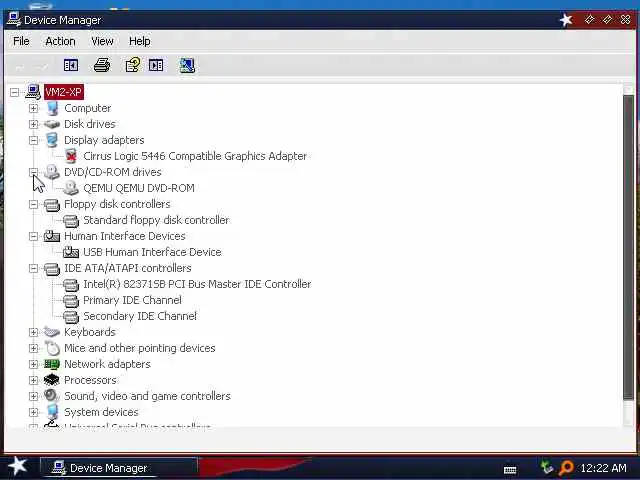Screen dimensions: 640x480
Task: Click the Show/Hide Action Pane toolbar icon
Action: point(156,65)
